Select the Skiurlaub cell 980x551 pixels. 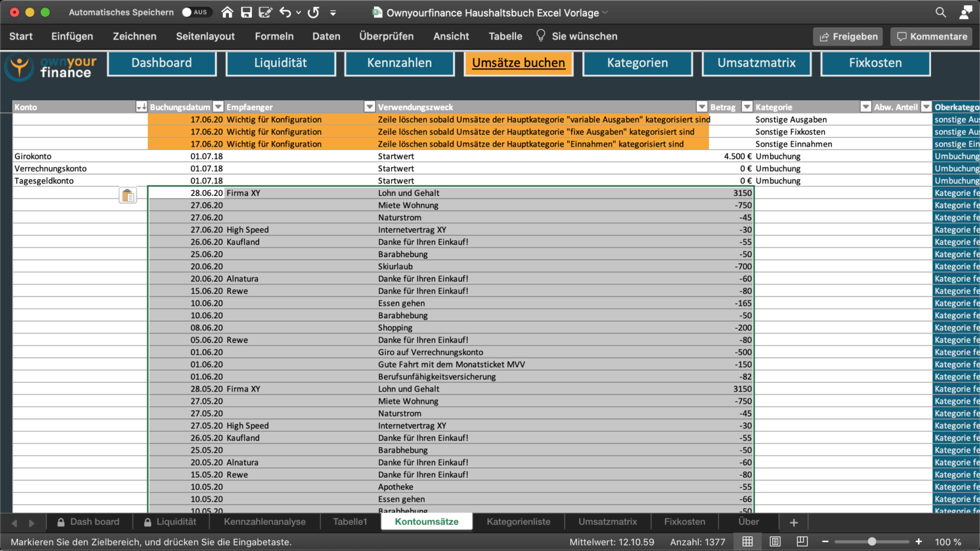pos(542,267)
